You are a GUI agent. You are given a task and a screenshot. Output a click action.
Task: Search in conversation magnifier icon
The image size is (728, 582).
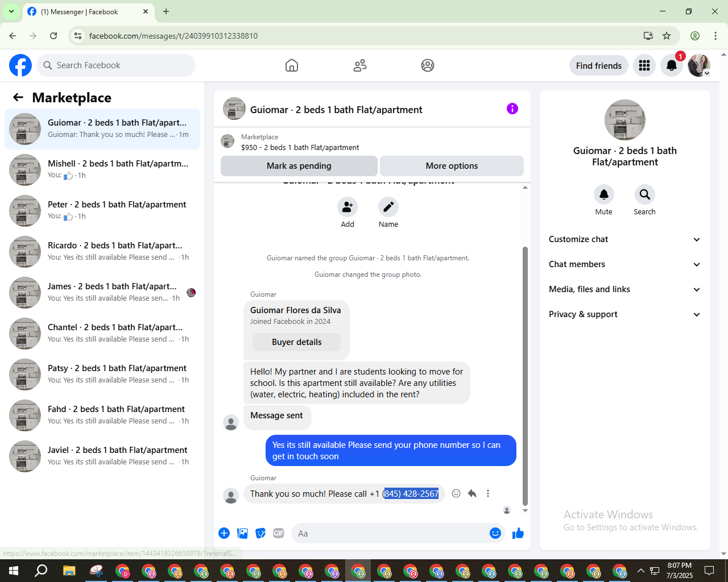644,194
